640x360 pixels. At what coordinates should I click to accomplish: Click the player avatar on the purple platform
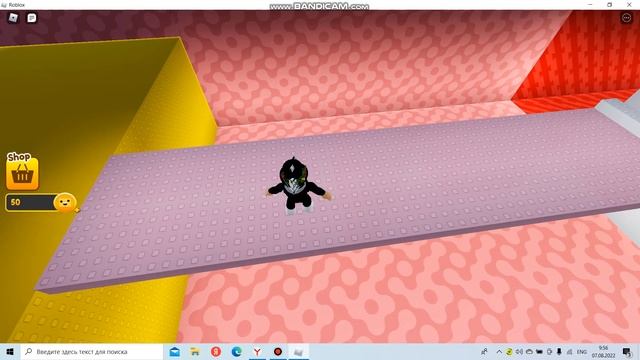[x=298, y=186]
